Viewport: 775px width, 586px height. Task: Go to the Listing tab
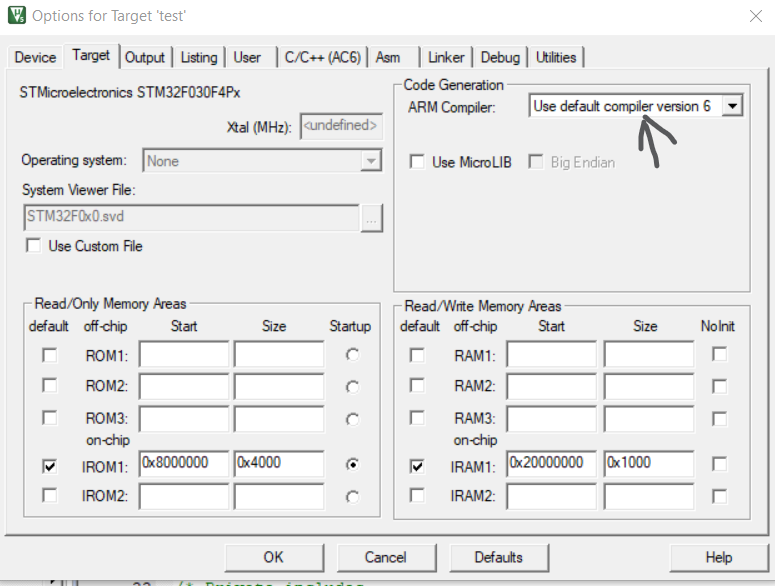199,57
